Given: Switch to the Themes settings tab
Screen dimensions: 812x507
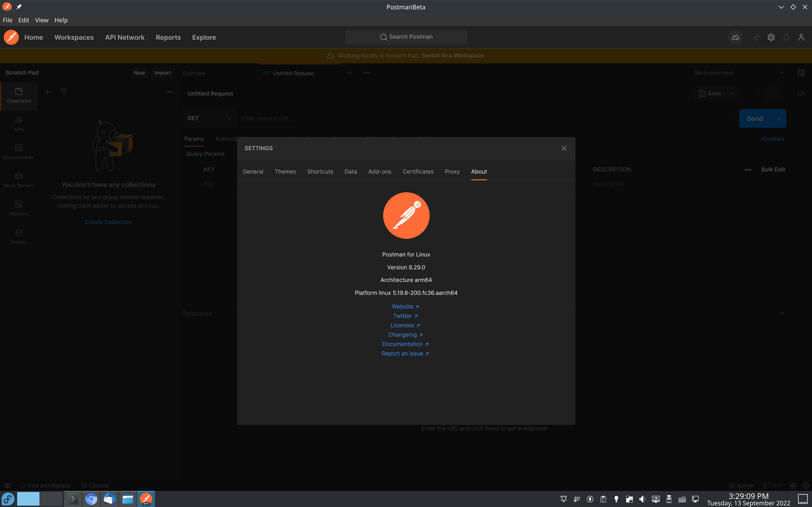Looking at the screenshot, I should [285, 172].
